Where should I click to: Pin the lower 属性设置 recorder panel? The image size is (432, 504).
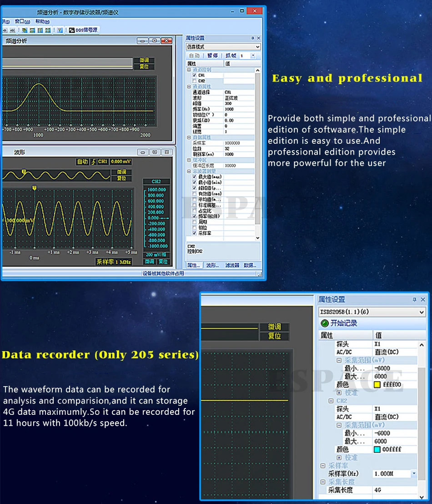coord(415,300)
